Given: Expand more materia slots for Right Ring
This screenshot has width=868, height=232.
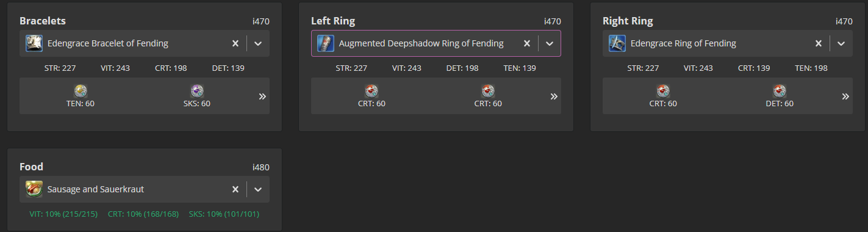Looking at the screenshot, I should click(845, 96).
